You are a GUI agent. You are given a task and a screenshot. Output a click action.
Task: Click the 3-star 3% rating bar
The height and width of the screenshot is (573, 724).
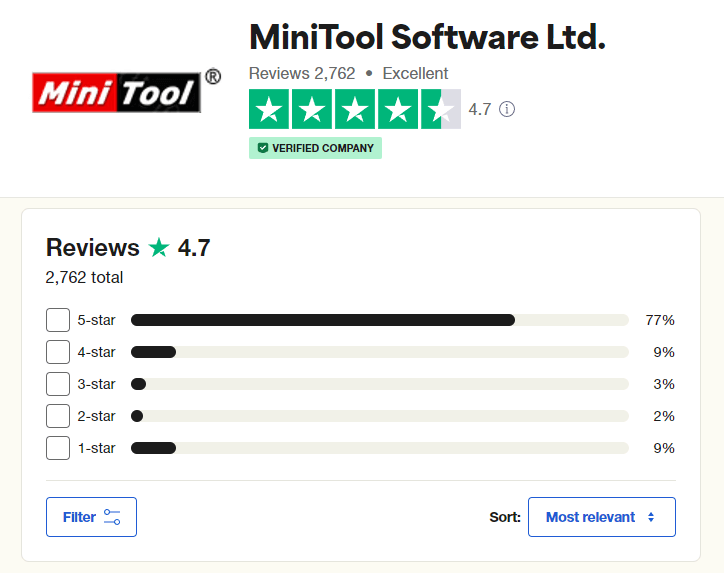pyautogui.click(x=380, y=384)
